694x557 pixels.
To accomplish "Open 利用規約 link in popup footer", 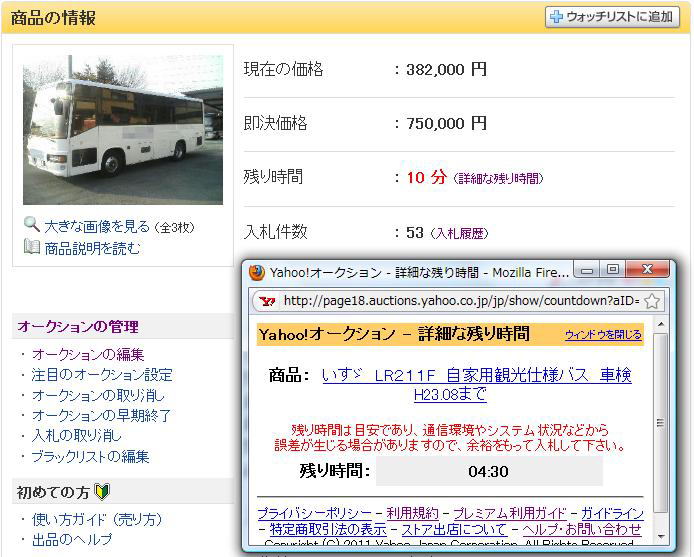I will (413, 514).
